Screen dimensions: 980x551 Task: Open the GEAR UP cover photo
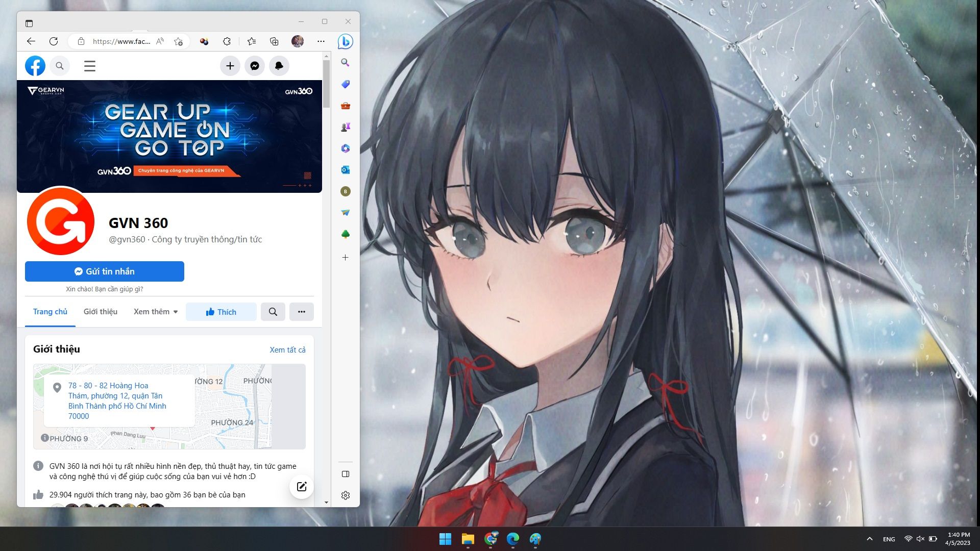click(169, 136)
